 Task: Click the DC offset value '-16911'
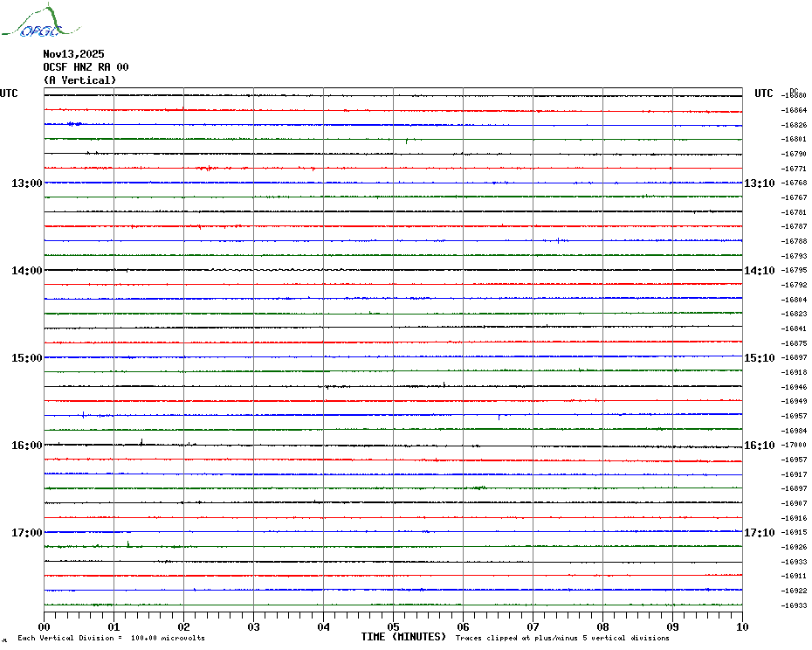794,576
